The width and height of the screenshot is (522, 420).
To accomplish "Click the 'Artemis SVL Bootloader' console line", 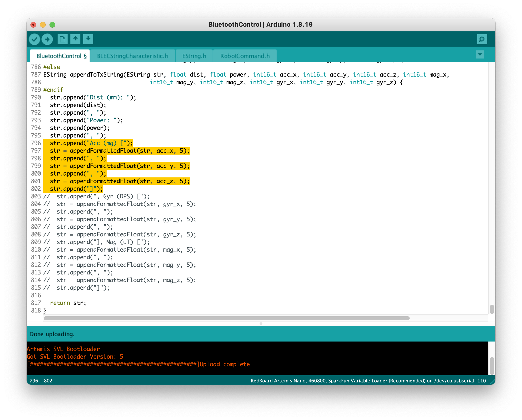I will pos(63,349).
